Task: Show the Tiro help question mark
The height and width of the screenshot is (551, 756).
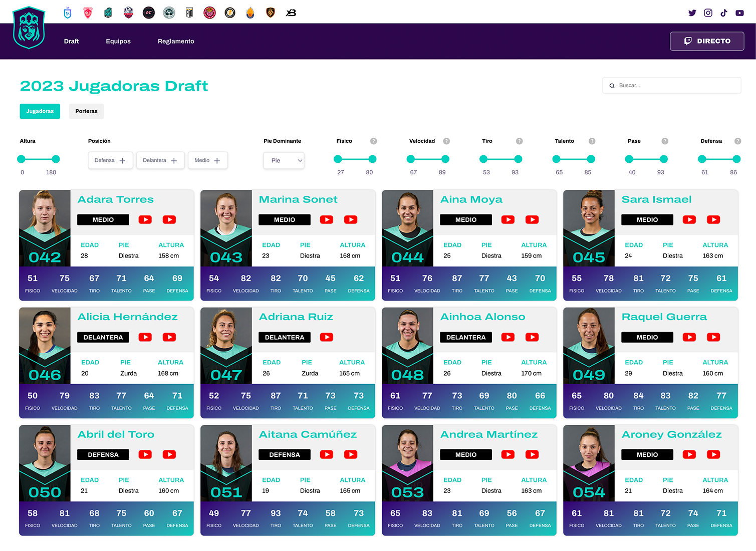Action: tap(519, 141)
